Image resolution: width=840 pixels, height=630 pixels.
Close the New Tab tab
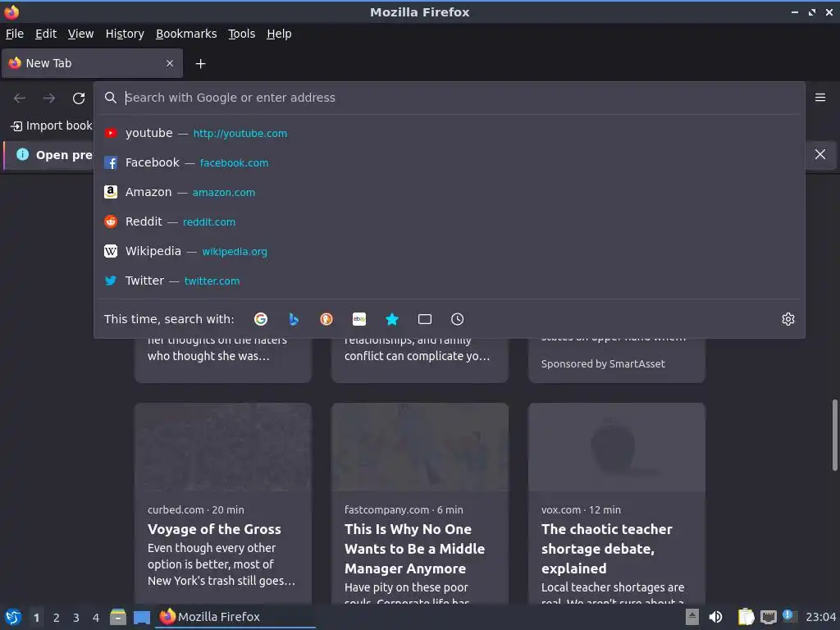170,63
